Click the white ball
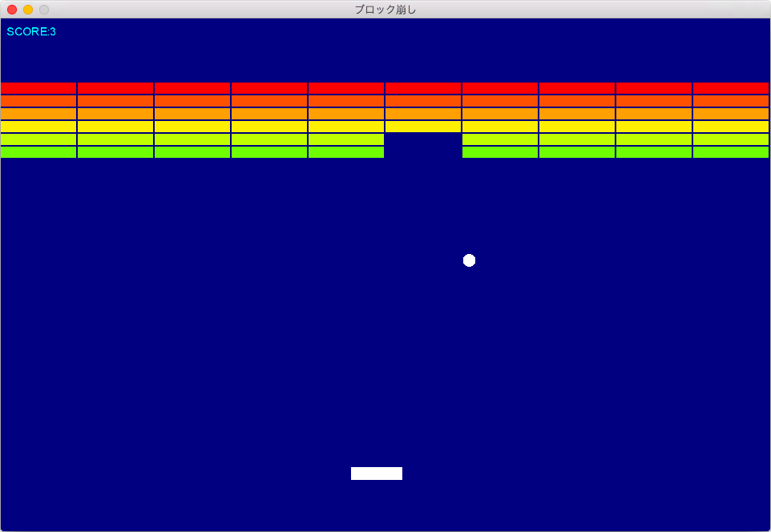 tap(469, 260)
